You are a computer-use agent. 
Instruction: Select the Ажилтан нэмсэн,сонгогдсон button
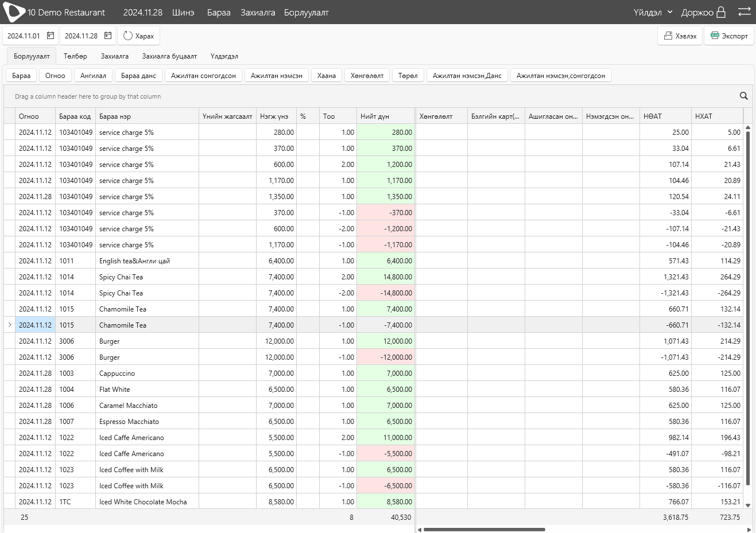coord(561,75)
